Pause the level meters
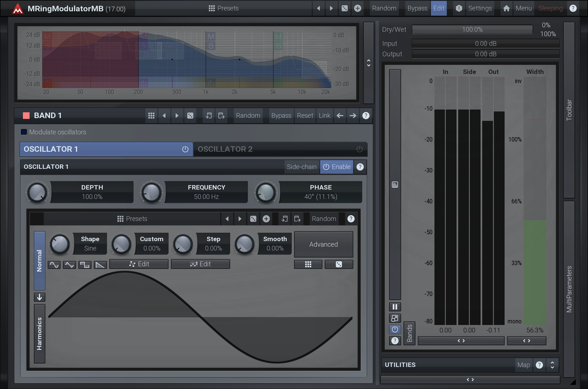Image resolution: width=588 pixels, height=389 pixels. click(395, 307)
